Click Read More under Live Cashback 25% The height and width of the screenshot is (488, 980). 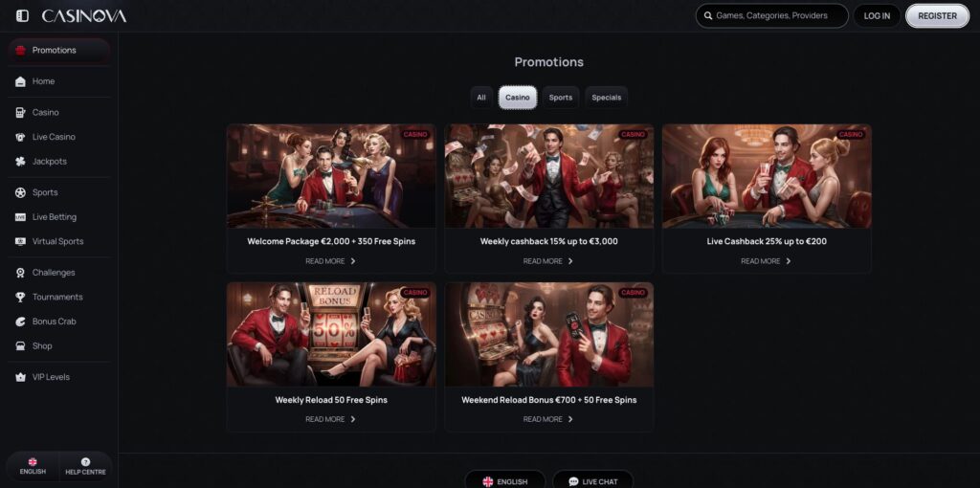click(x=766, y=261)
